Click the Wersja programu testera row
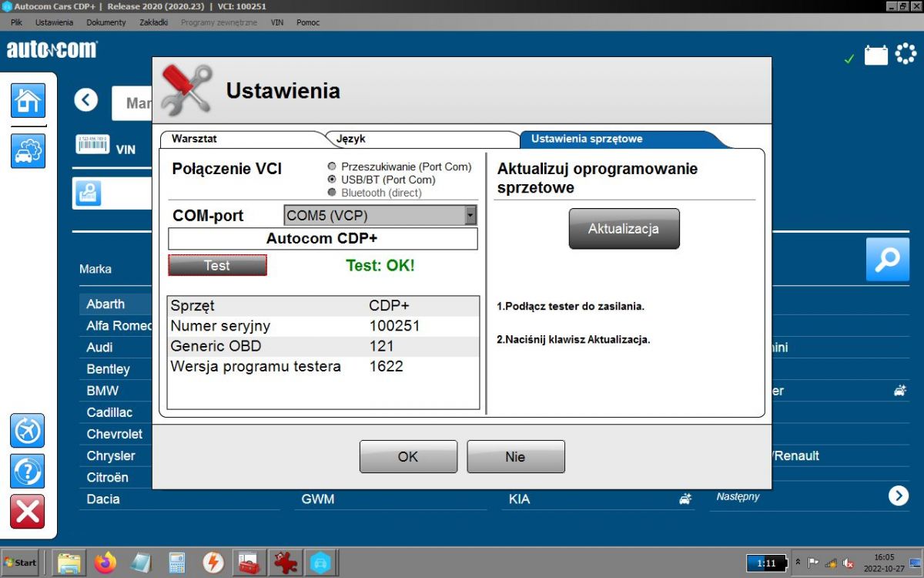Viewport: 924px width, 578px height. pos(323,366)
